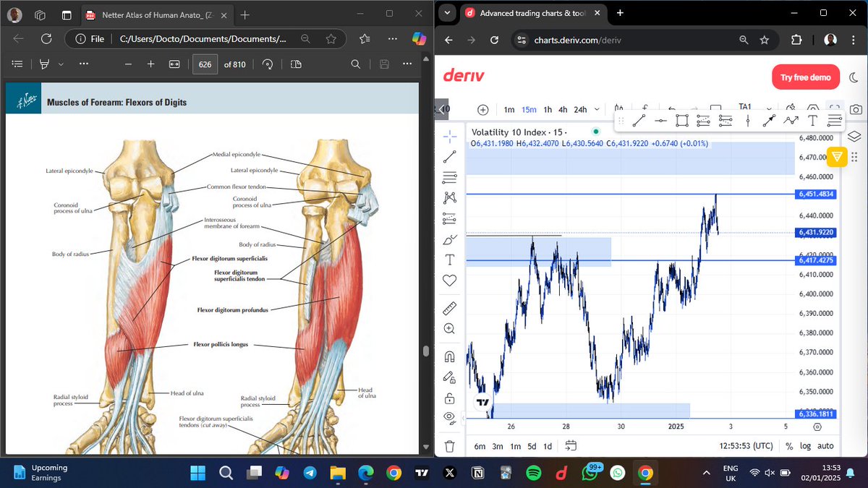The image size is (868, 488).
Task: Set the 5d date range
Action: point(532,446)
